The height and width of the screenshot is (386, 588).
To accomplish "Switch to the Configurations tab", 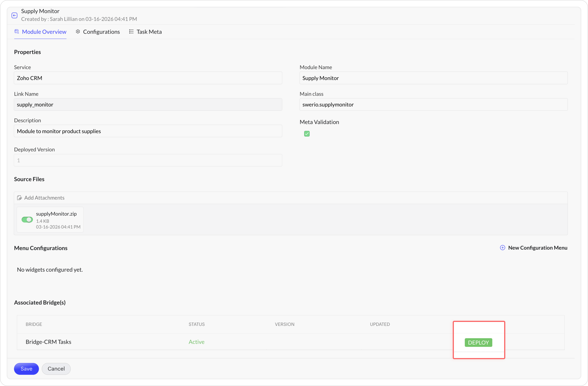I will click(101, 32).
